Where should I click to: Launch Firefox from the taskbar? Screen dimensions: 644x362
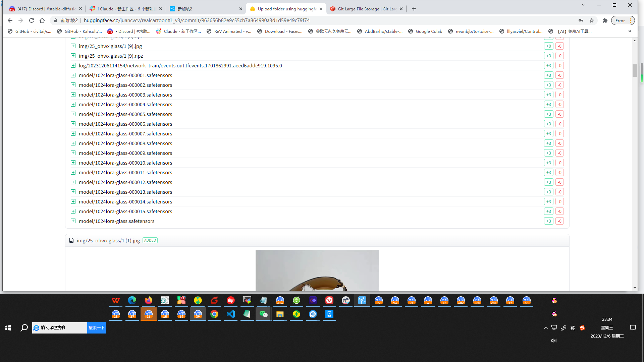pyautogui.click(x=149, y=300)
